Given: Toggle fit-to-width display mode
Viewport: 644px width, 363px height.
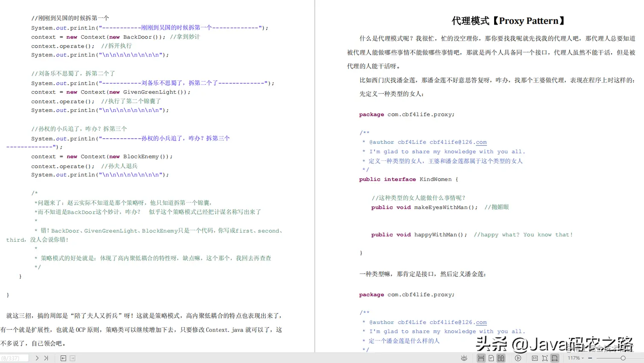Looking at the screenshot, I should tap(555, 358).
